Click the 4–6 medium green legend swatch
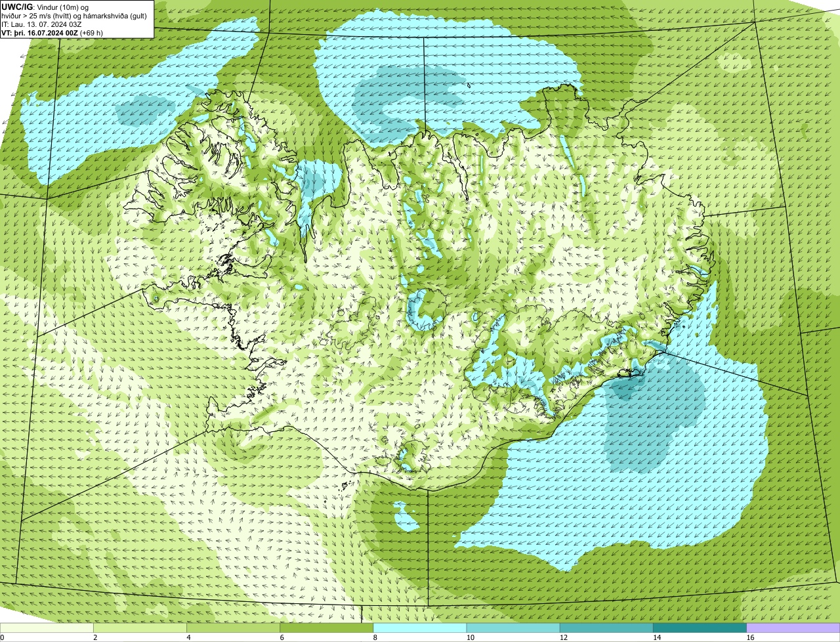This screenshot has height=642, width=840. 234,628
